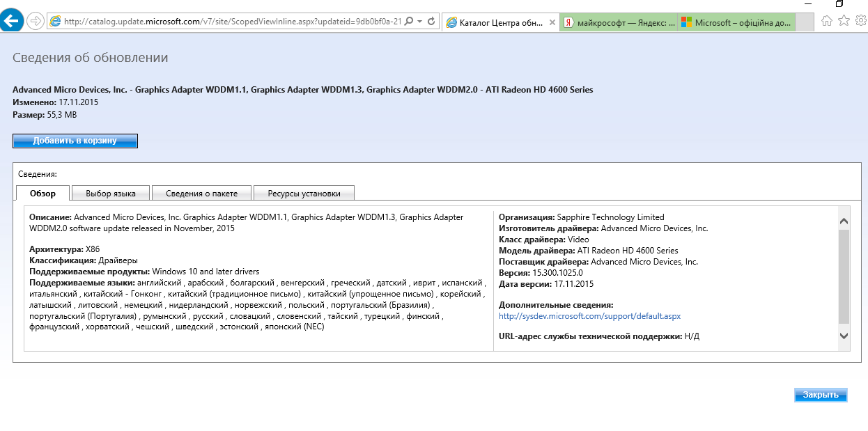The height and width of the screenshot is (431, 868).
Task: Click the 'Модель драйвера' line
Action: [589, 250]
